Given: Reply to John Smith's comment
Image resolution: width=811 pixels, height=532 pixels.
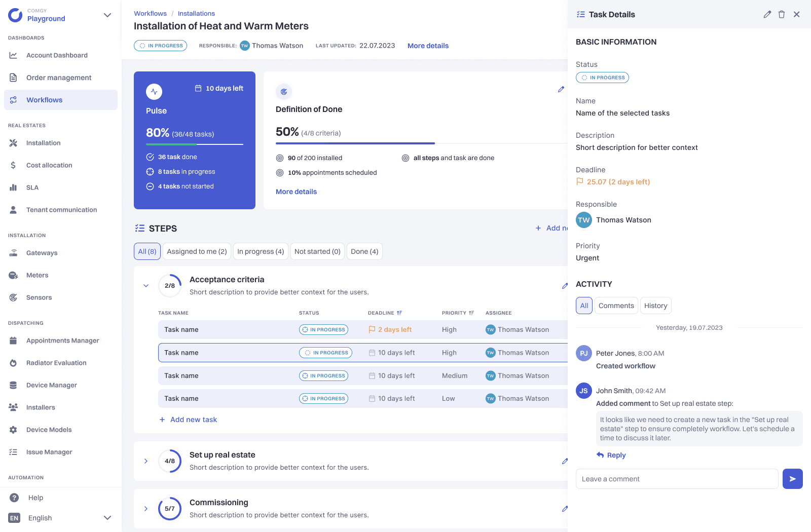Looking at the screenshot, I should [611, 455].
